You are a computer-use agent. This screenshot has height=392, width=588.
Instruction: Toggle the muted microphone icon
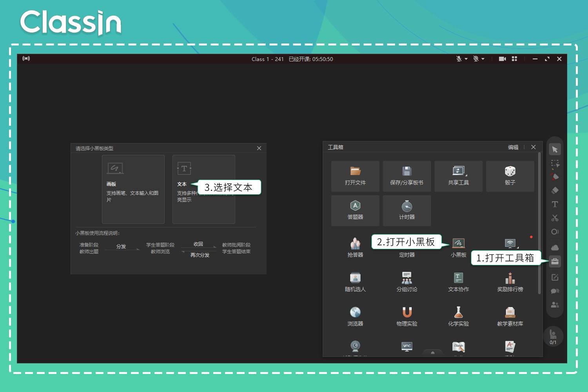[x=459, y=59]
